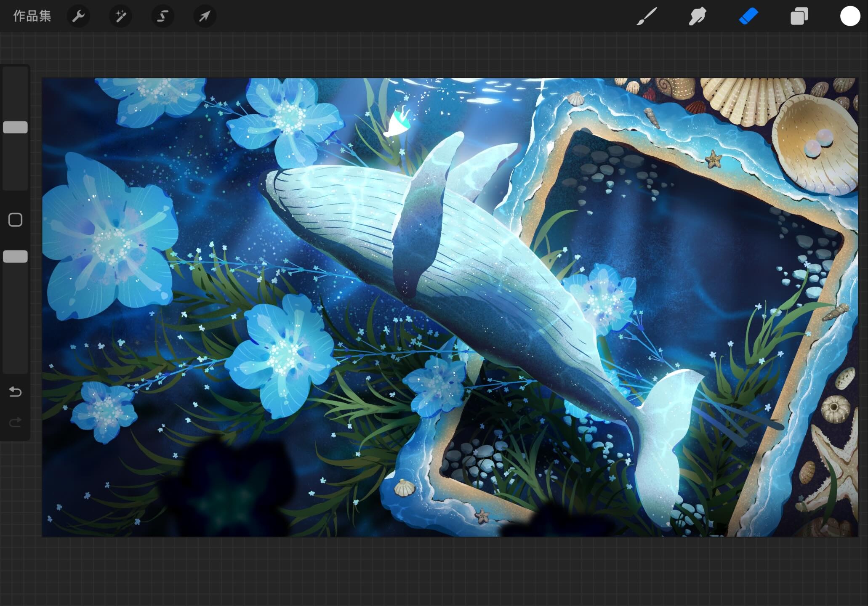Select the Eraser tool
The width and height of the screenshot is (868, 606).
[x=748, y=16]
